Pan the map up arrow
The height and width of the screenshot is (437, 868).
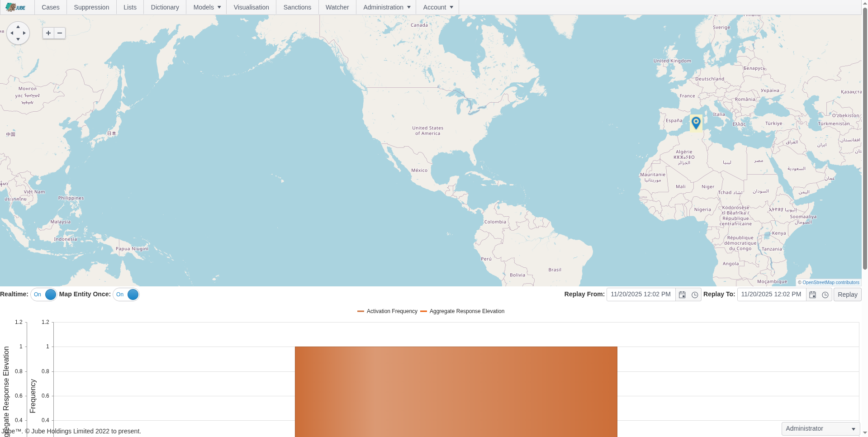[18, 27]
